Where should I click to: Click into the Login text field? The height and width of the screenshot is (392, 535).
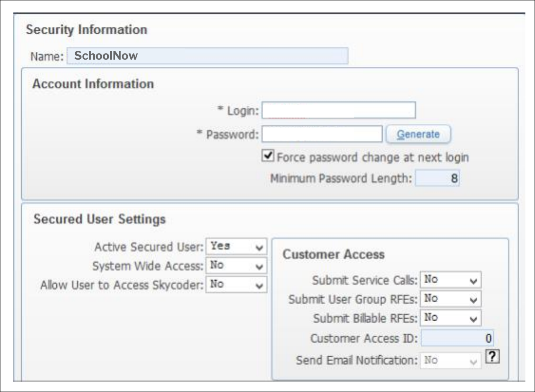338,111
